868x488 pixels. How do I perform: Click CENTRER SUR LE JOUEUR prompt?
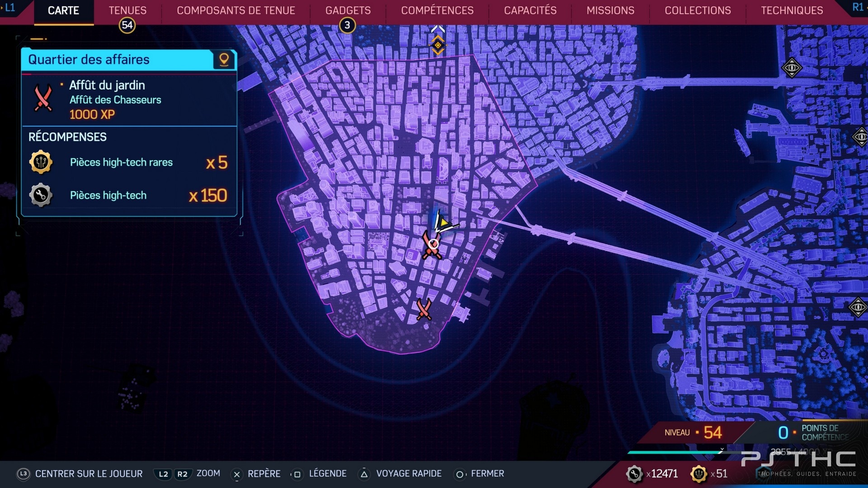[x=89, y=474]
